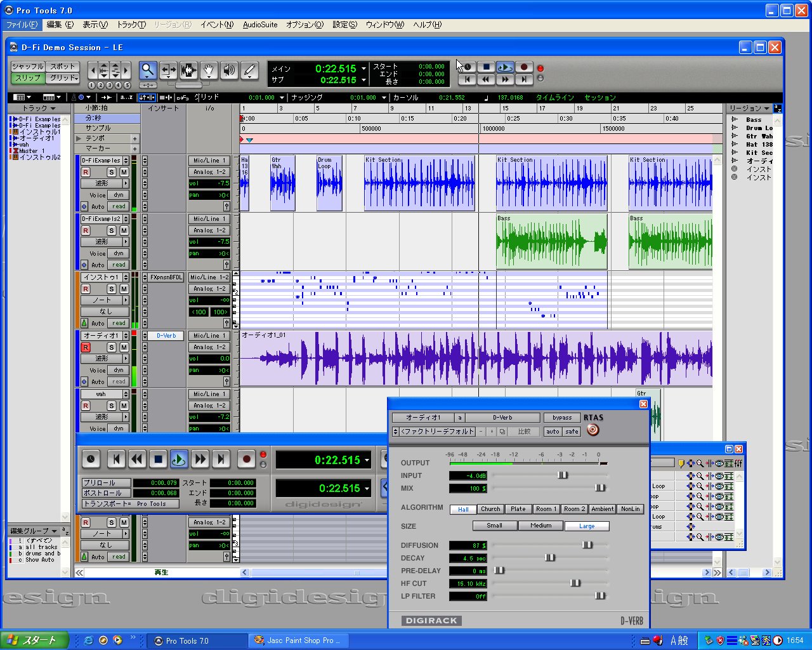The height and width of the screenshot is (650, 812).
Task: Select the Grabber hand tool
Action: (209, 70)
